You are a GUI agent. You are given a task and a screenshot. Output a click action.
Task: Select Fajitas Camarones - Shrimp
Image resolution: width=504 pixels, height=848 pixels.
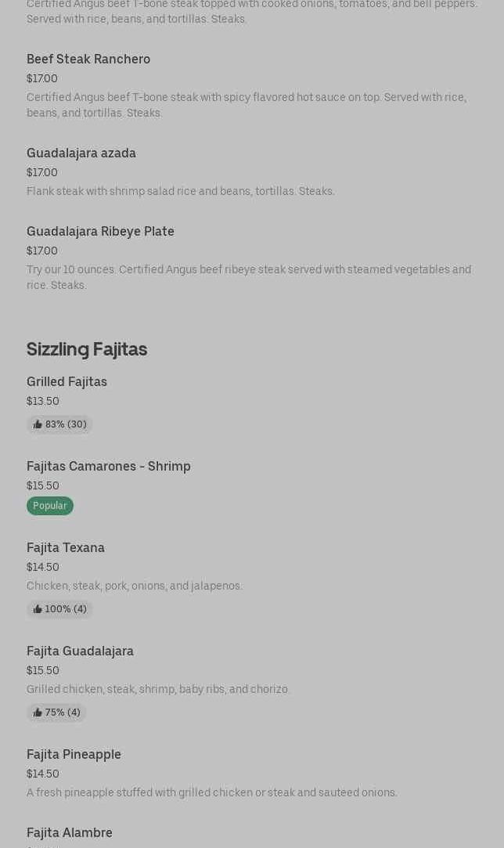pos(109,467)
